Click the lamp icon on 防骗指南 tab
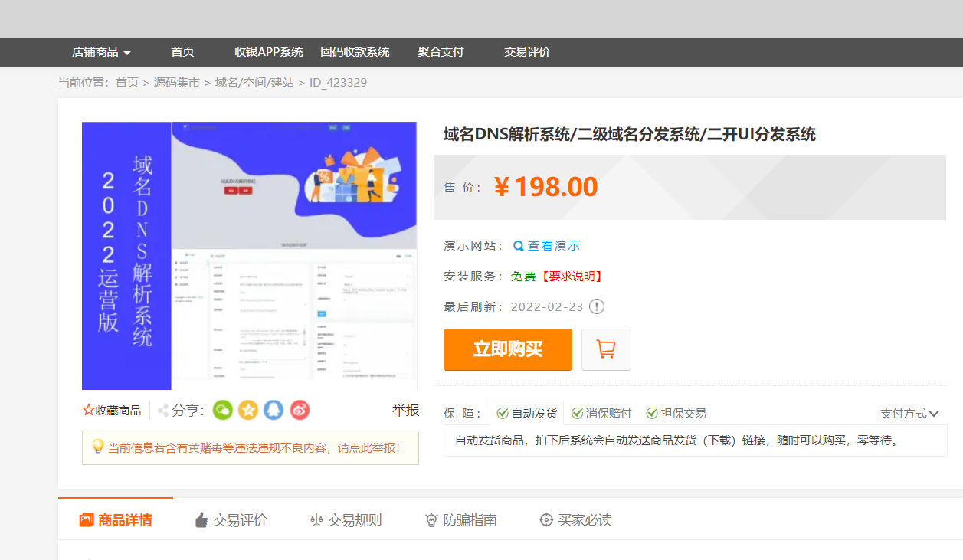Screen dimensions: 963x560 click(431, 519)
